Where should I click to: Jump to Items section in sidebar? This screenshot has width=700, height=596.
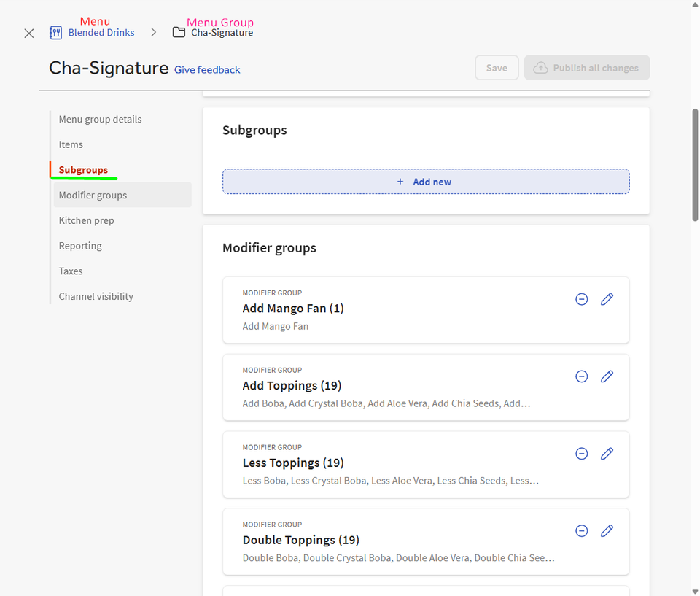pos(71,144)
